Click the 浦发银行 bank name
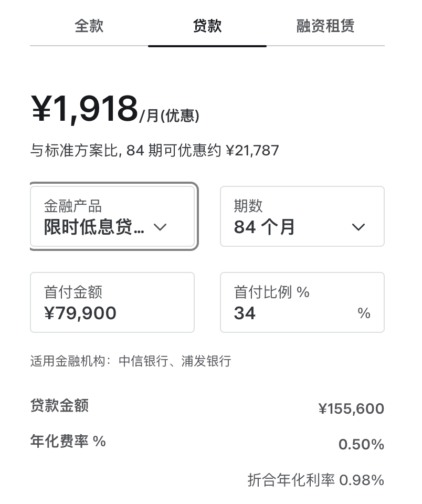This screenshot has width=422, height=504. [x=206, y=361]
